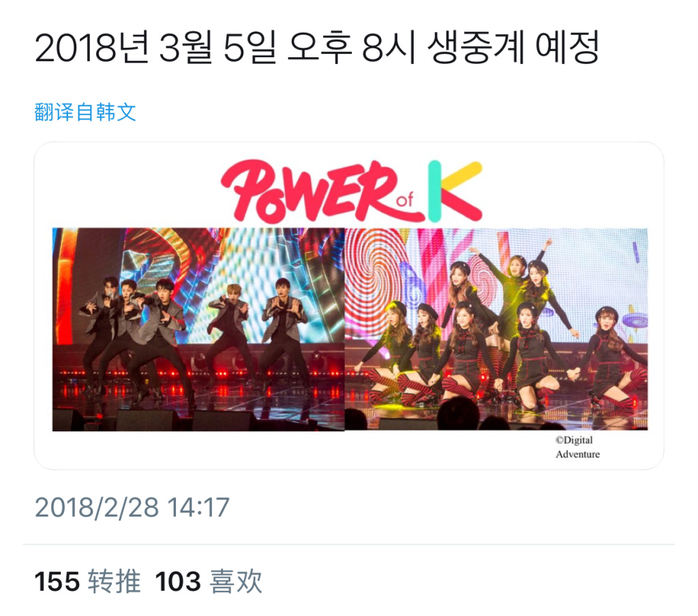698x616 pixels.
Task: View the 155 retweets count number
Action: (57, 581)
